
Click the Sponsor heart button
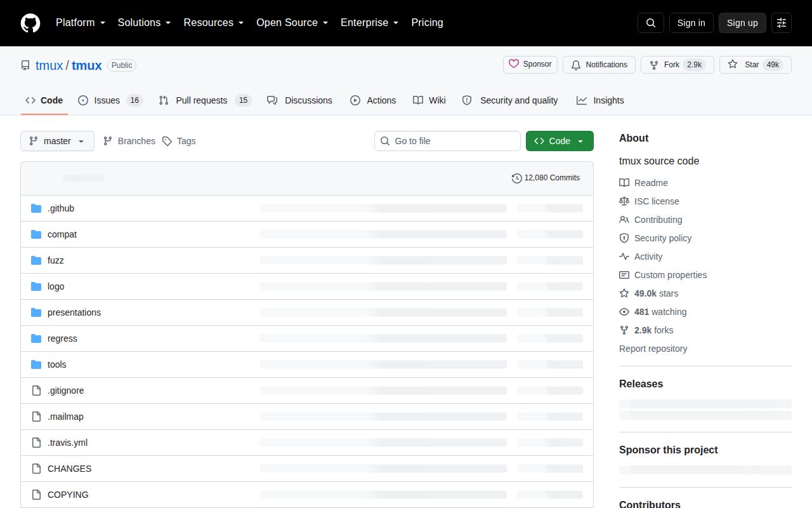pos(530,65)
